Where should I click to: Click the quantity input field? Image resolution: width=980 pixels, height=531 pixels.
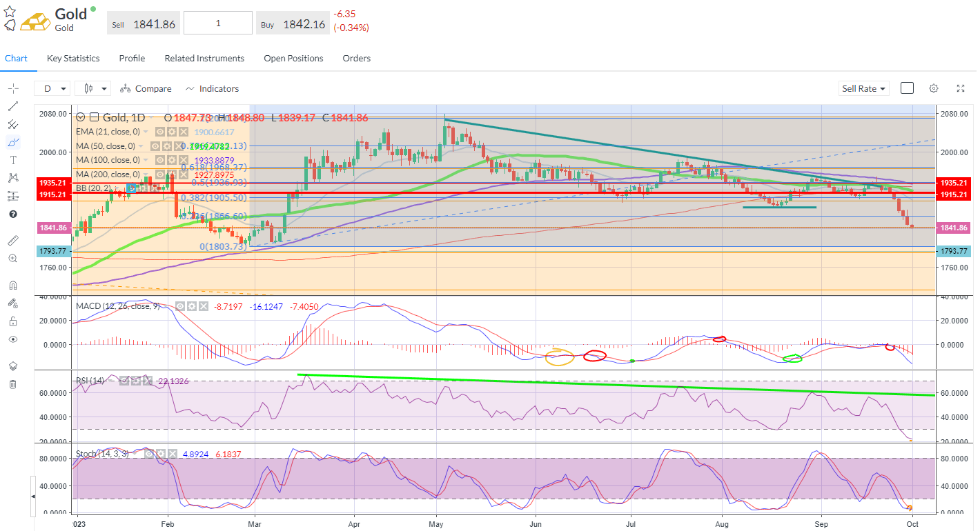tap(218, 23)
